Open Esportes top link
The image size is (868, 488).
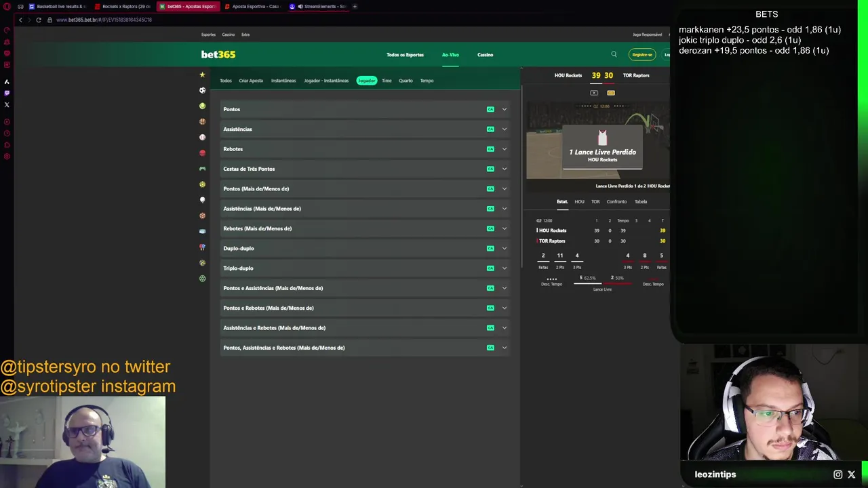coord(208,35)
